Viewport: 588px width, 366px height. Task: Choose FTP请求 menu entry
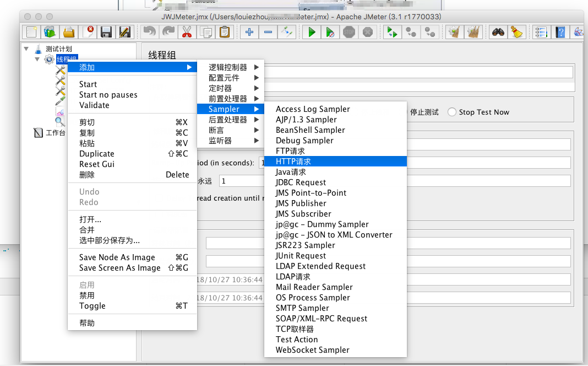click(336, 151)
